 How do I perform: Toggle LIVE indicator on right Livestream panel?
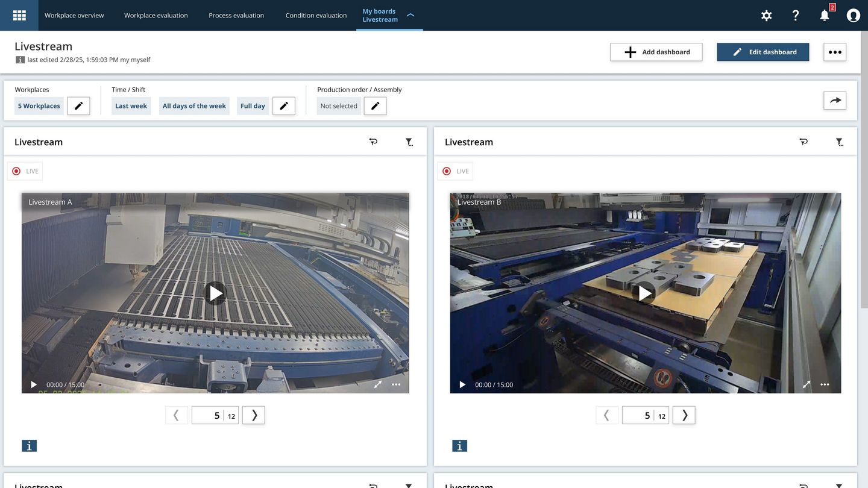pos(455,171)
